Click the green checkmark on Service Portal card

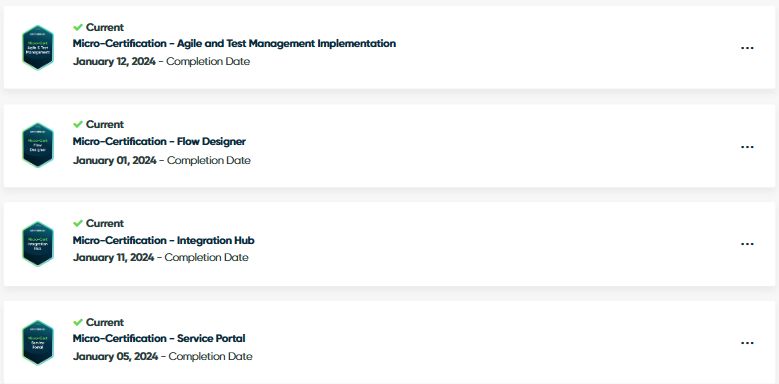click(78, 322)
